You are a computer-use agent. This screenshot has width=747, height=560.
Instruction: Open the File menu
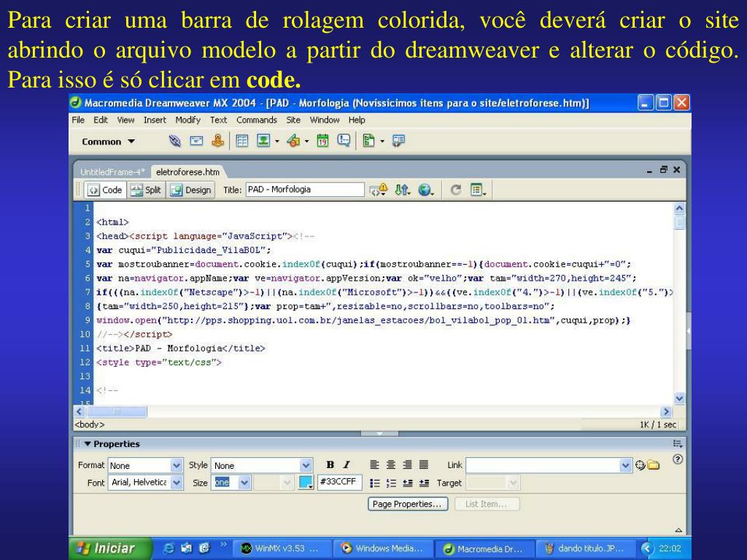(x=78, y=120)
